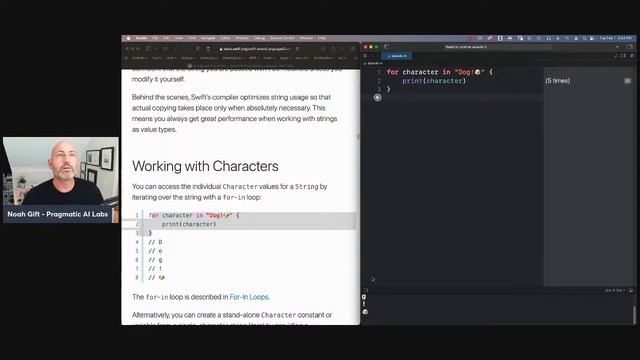
Task: Toggle the Xcode navigator panel icon
Action: point(387,47)
